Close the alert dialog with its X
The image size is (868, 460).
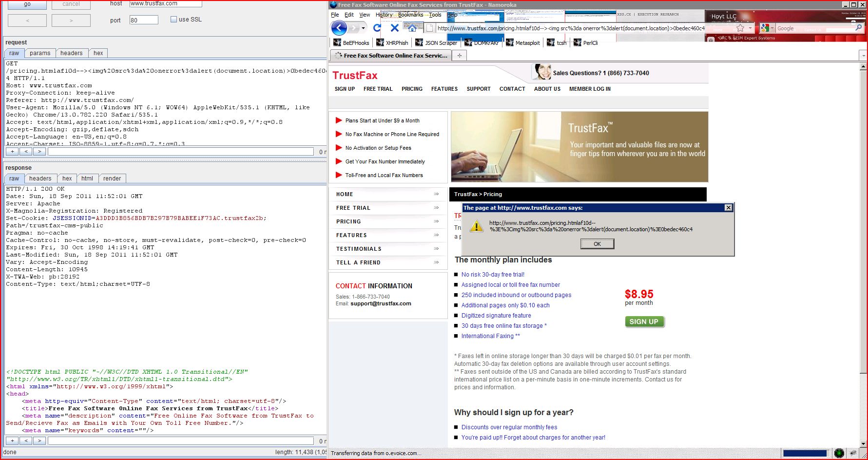pos(729,208)
